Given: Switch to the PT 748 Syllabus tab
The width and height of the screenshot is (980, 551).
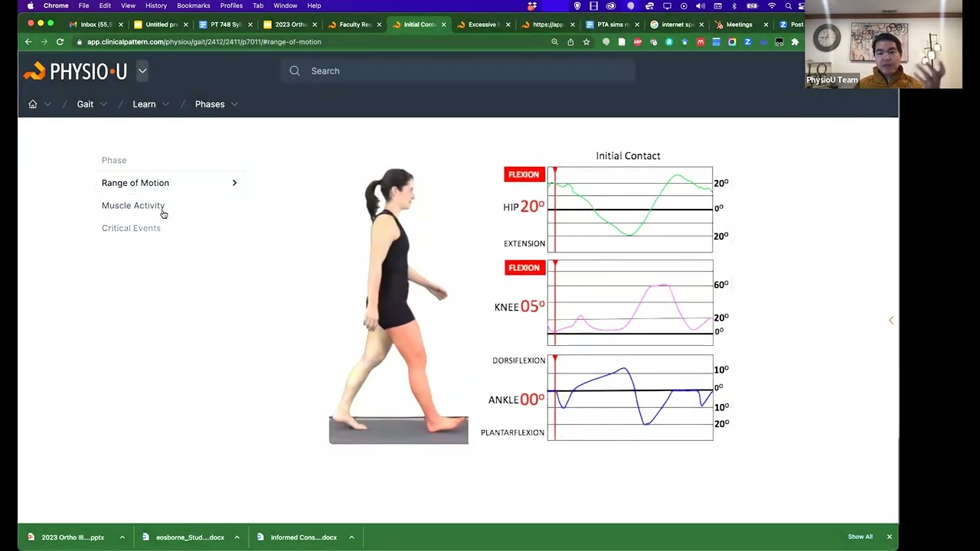Looking at the screenshot, I should pyautogui.click(x=224, y=24).
